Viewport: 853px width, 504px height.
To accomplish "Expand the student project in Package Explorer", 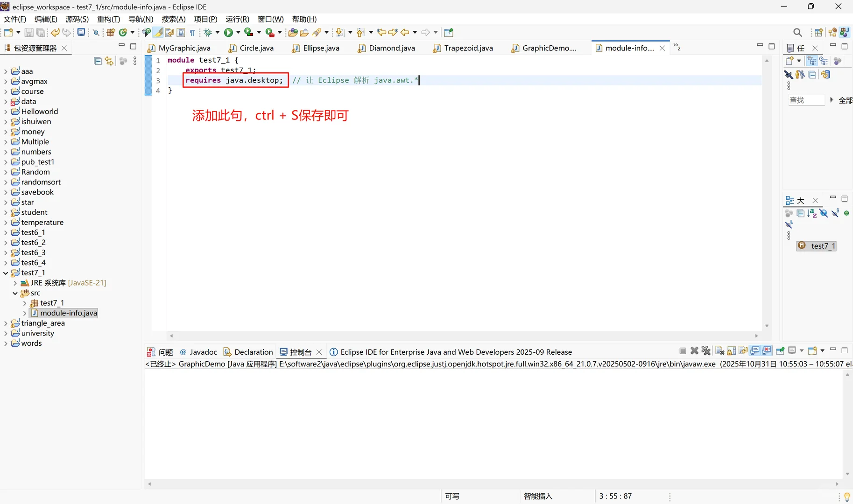I will (6, 212).
